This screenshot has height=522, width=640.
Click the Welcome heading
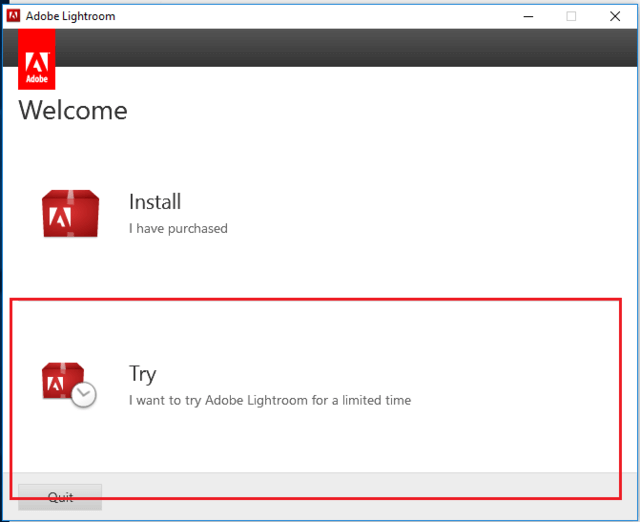(73, 110)
